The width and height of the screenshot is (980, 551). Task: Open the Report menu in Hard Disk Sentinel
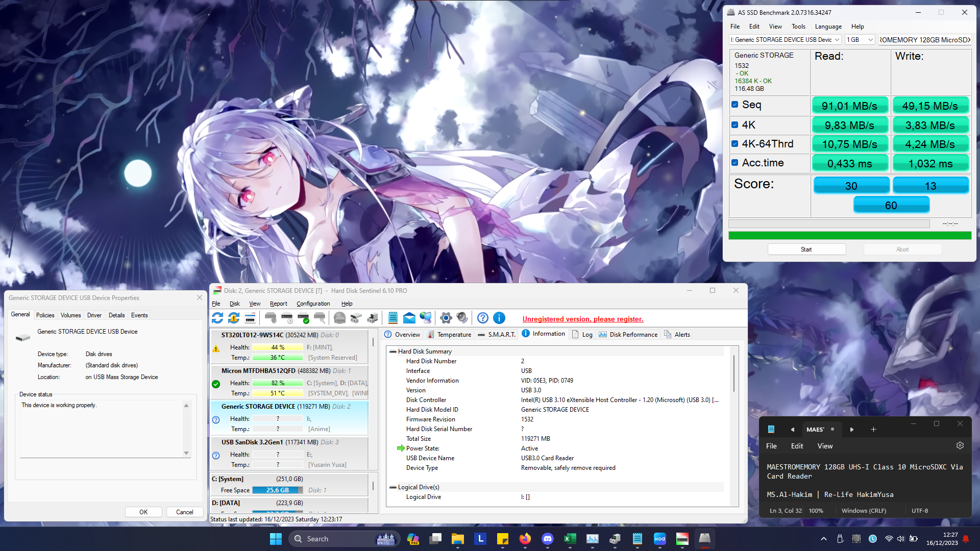click(x=278, y=304)
